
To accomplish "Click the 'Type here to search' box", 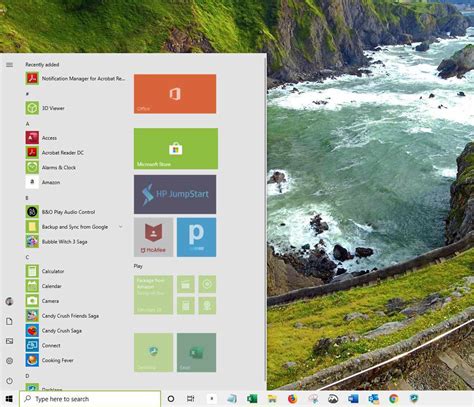I will (x=90, y=399).
